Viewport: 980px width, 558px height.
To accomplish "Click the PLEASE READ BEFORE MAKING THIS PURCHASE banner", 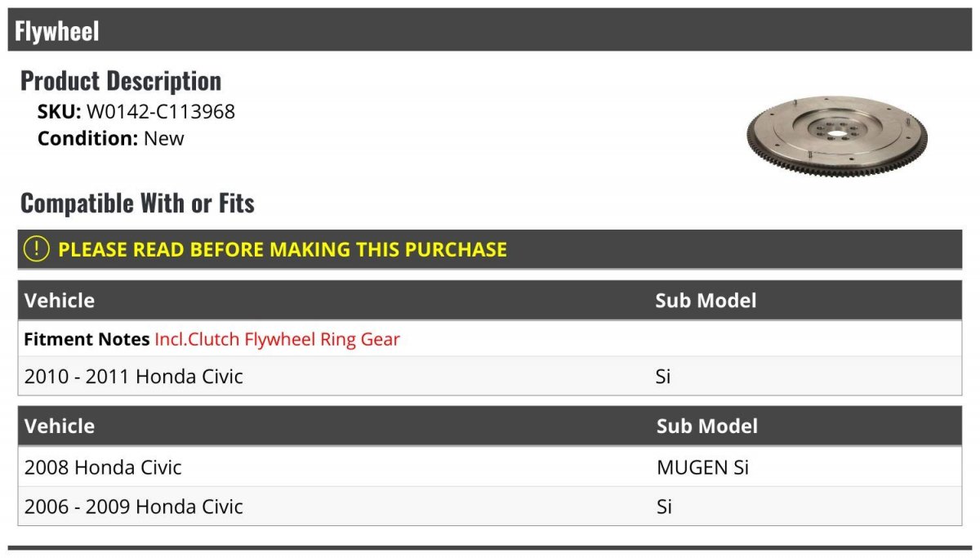I will [x=490, y=249].
